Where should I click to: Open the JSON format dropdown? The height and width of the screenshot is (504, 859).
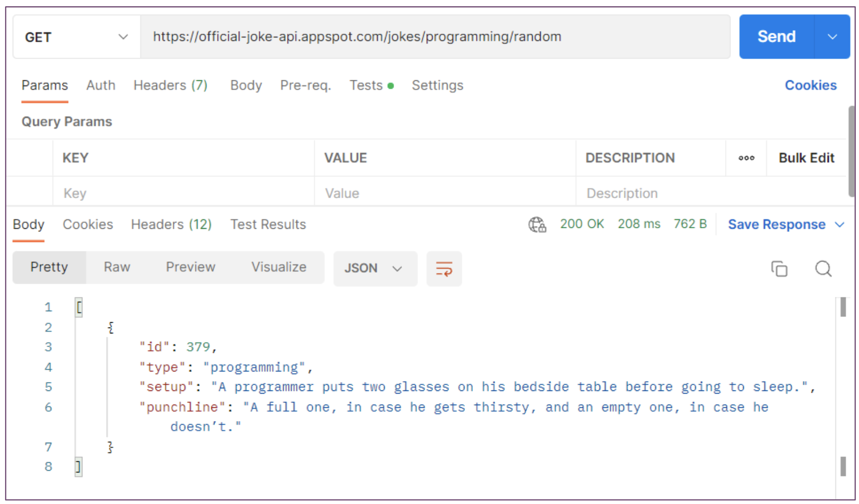375,269
